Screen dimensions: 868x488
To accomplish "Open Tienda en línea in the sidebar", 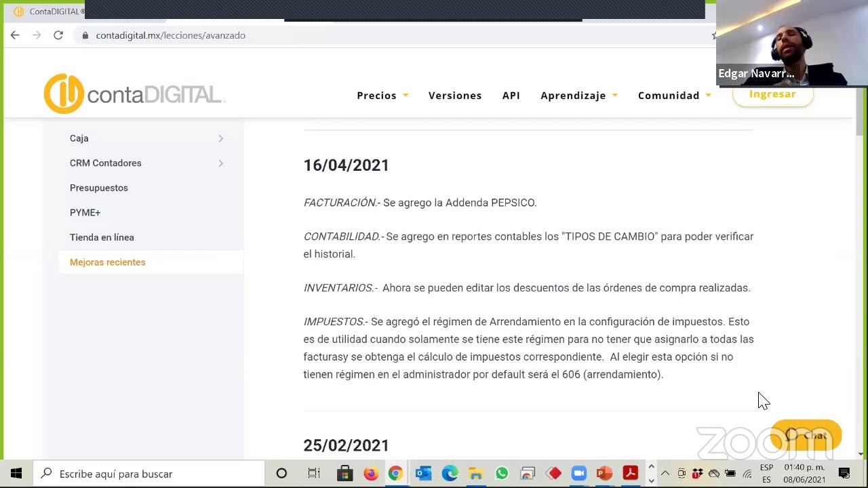I will click(x=102, y=237).
